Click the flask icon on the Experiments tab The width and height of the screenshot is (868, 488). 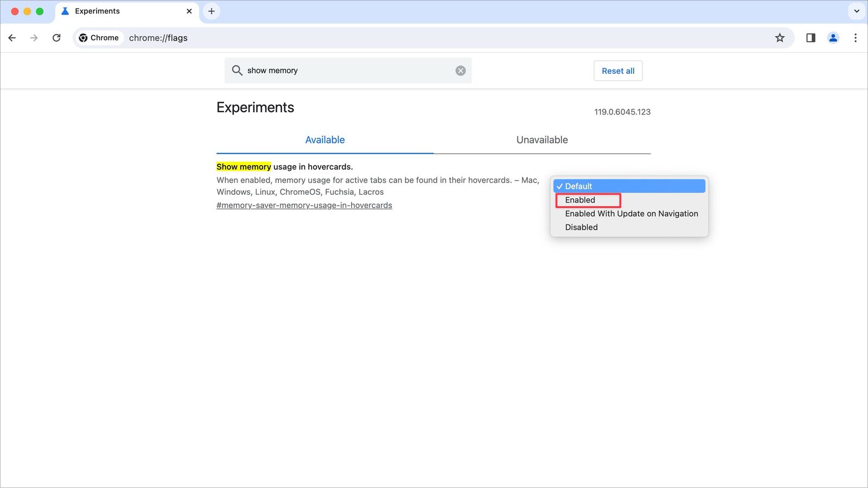[x=65, y=11]
